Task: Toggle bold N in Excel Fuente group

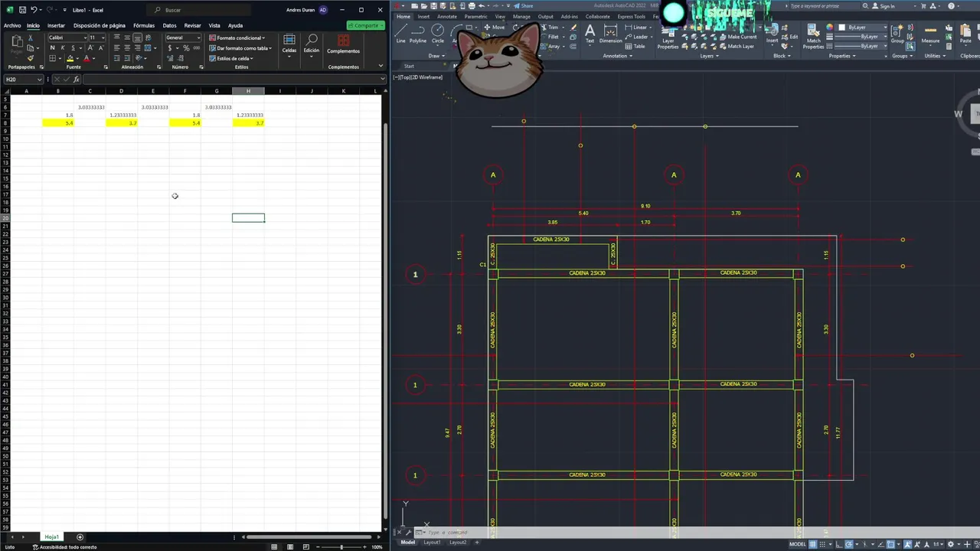Action: 52,48
